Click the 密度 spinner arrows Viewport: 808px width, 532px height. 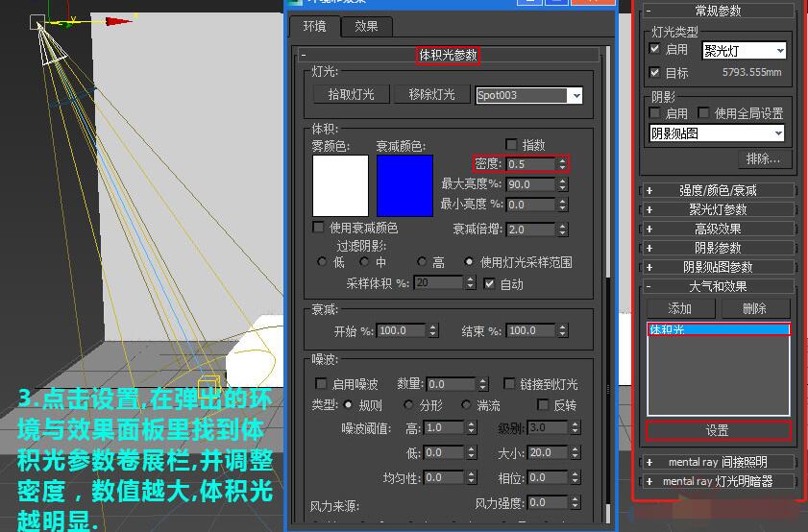(x=562, y=164)
